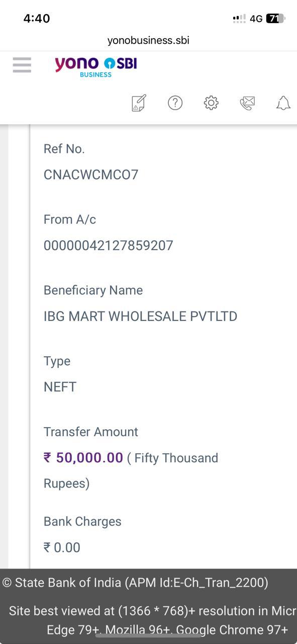Viewport: 297px width, 644px height.
Task: Tap the Bank Charges ₹ 0.00 value
Action: click(62, 547)
